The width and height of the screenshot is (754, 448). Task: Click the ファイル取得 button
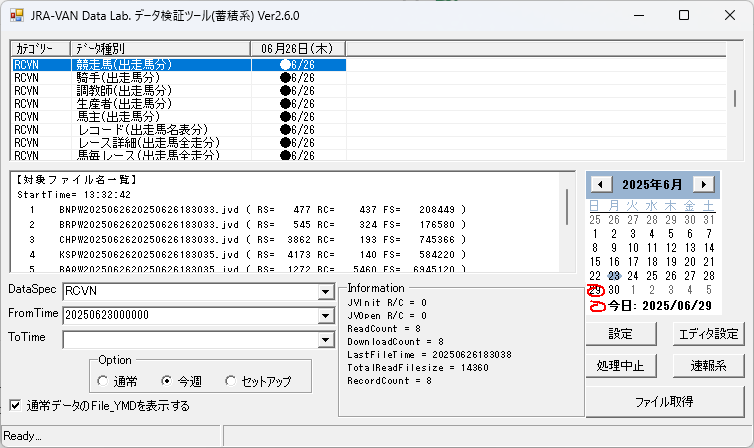(x=665, y=401)
